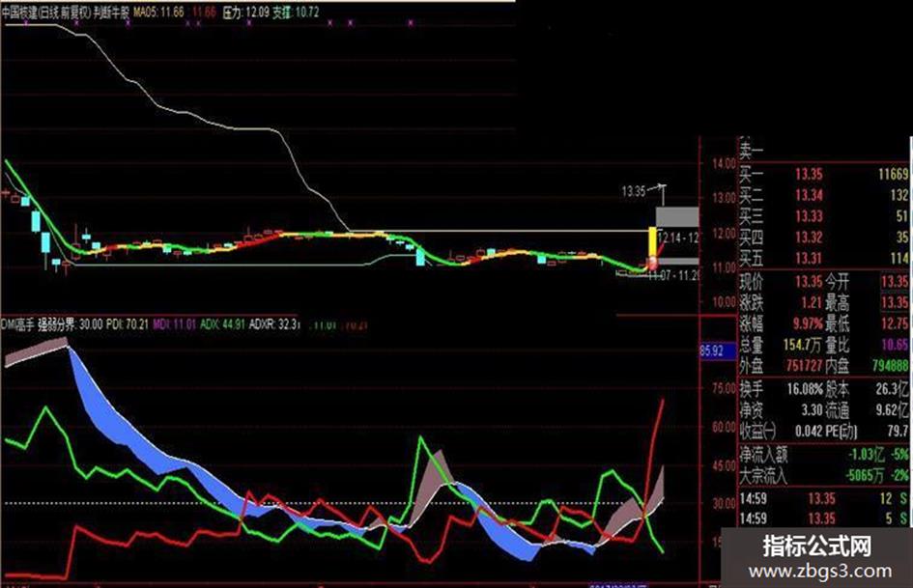Click the MDI: 11.01 reading
The width and height of the screenshot is (913, 588).
point(175,324)
